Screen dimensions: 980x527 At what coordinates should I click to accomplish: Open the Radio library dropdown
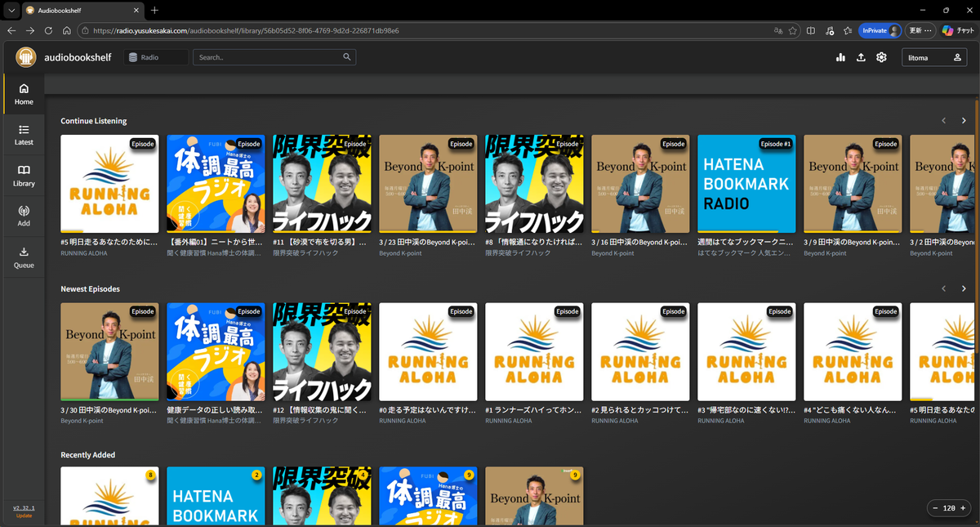point(156,57)
